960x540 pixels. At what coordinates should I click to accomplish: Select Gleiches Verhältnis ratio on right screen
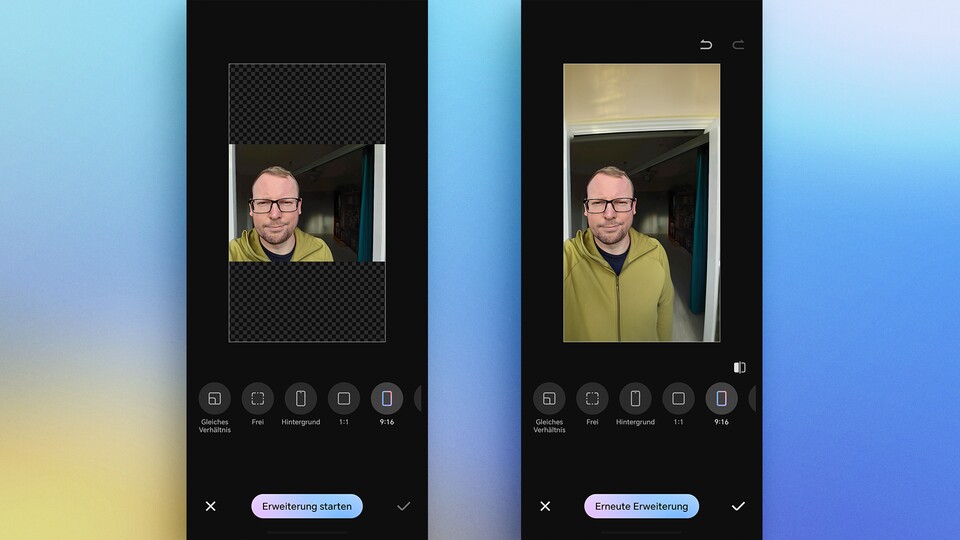[x=549, y=399]
